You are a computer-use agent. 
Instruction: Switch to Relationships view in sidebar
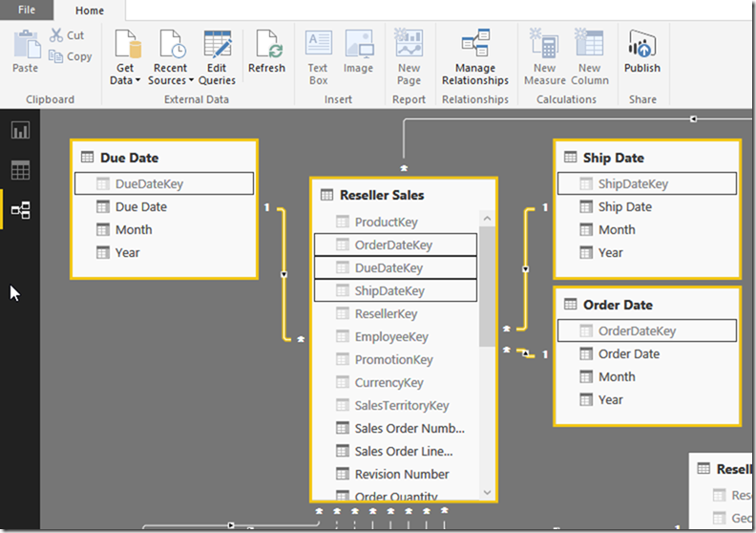pyautogui.click(x=20, y=210)
